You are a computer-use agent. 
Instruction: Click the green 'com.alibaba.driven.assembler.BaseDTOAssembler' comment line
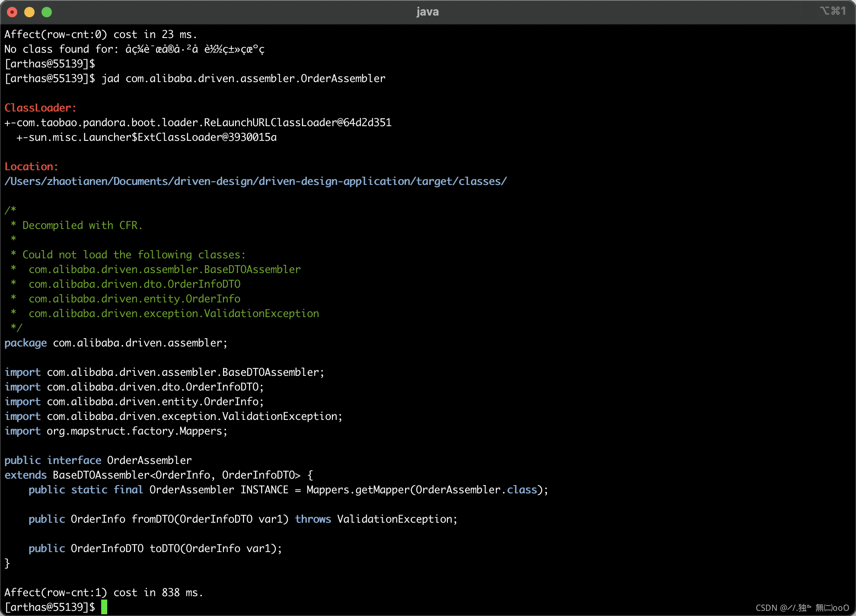[165, 270]
